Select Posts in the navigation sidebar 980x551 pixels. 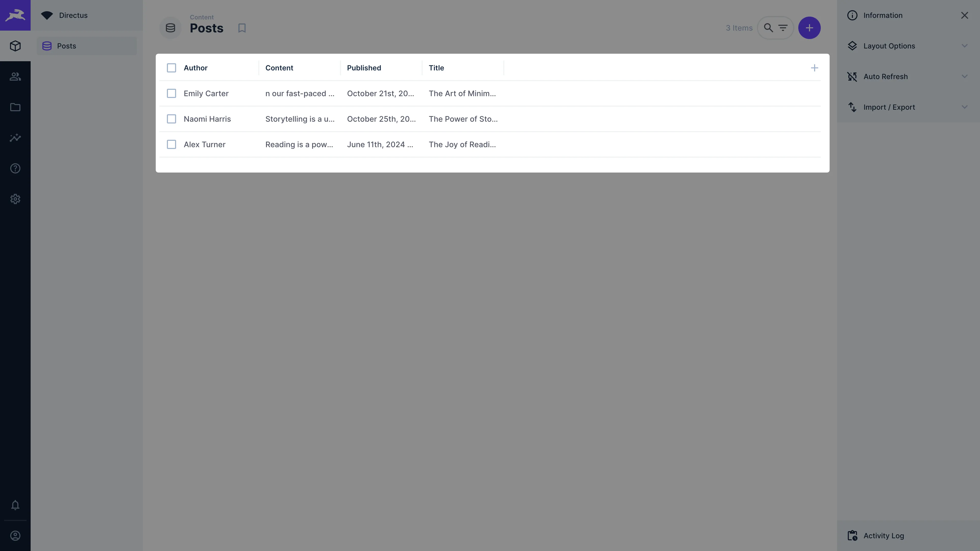coord(67,46)
